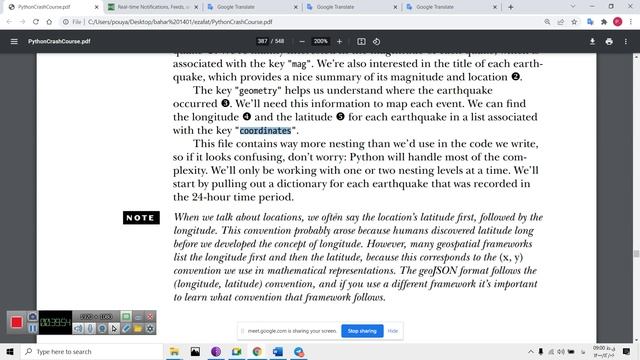Toggle recorder mouse cursor capture

click(x=114, y=329)
